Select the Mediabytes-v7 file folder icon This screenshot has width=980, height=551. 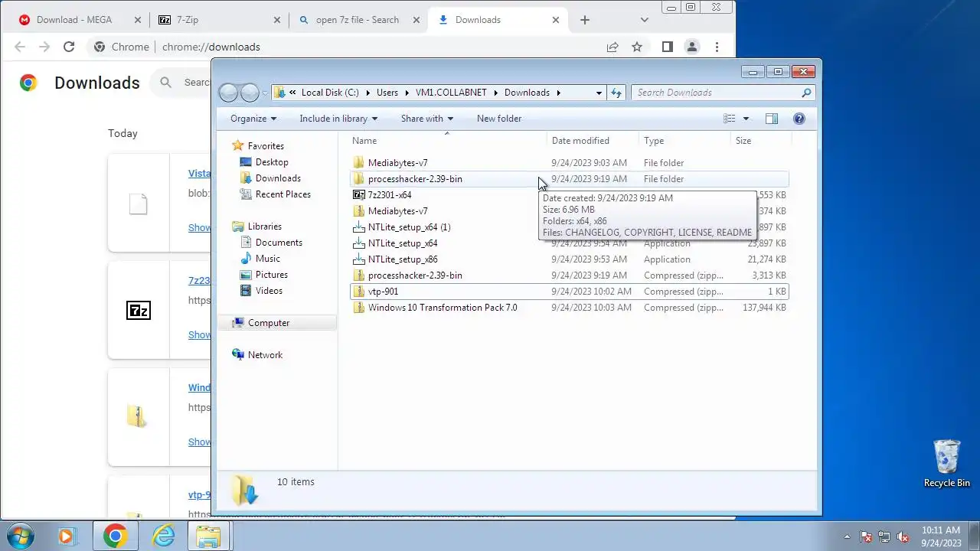[358, 163]
